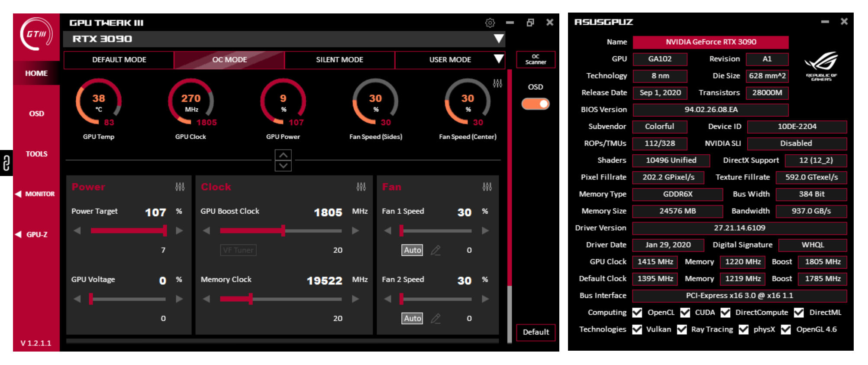
Task: Toggle the physX checkbox
Action: pos(743,329)
